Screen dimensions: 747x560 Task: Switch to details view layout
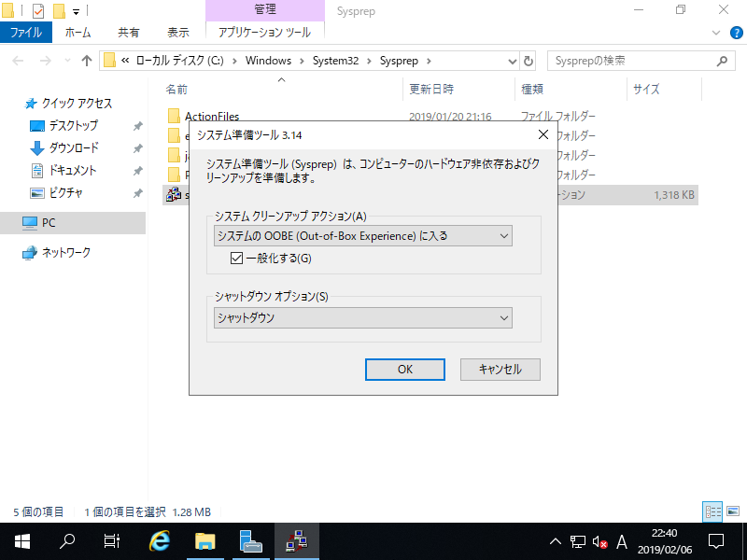[x=712, y=511]
